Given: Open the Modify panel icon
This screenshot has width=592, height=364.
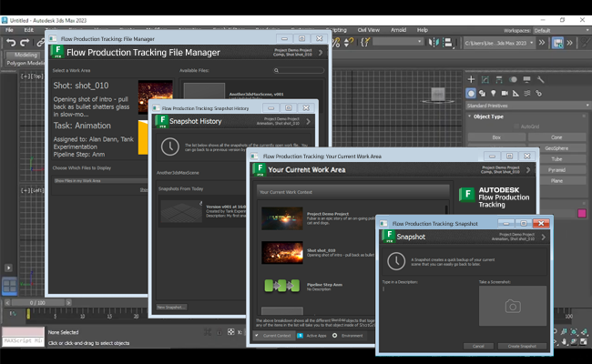Looking at the screenshot, I should (x=485, y=79).
